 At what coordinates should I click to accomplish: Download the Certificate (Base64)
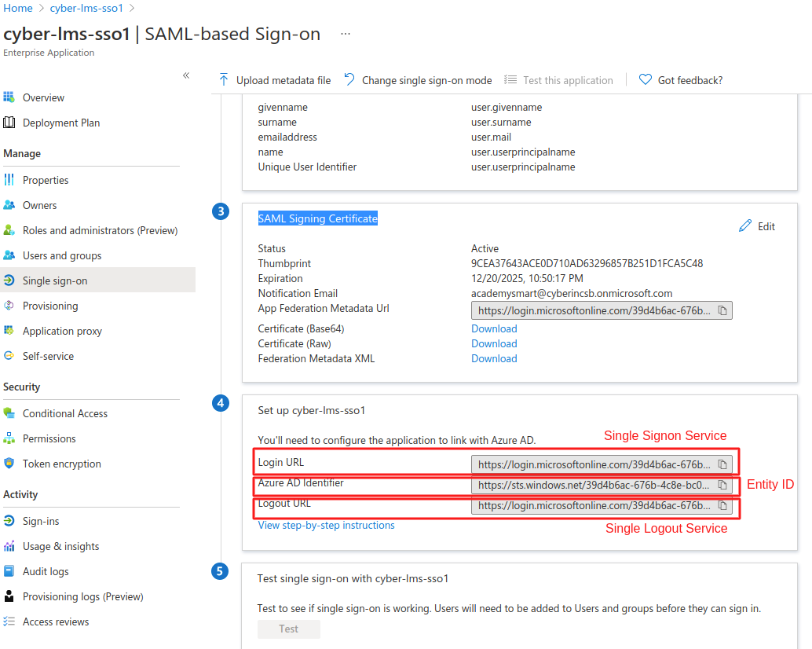(x=494, y=329)
